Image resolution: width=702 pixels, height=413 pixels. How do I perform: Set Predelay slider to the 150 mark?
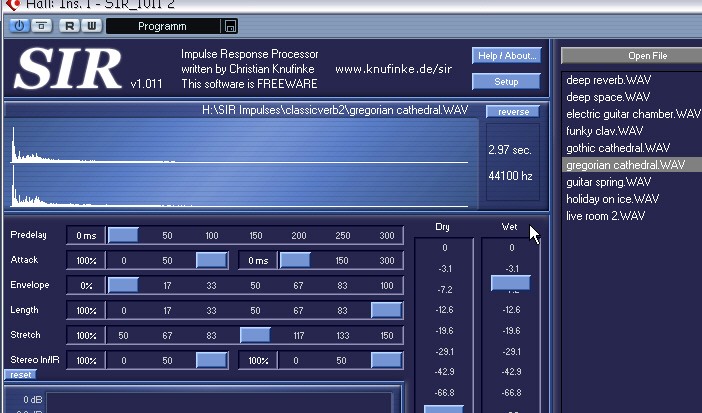256,236
